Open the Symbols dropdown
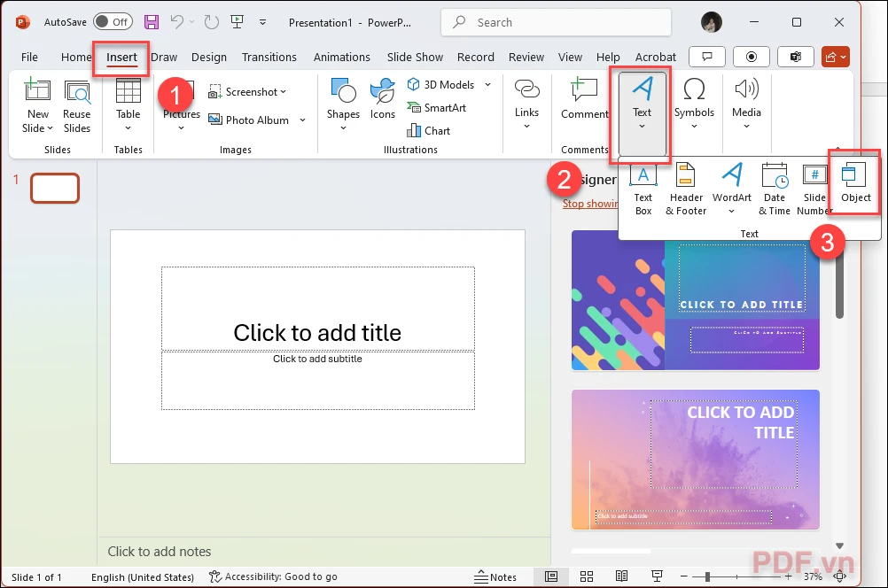The height and width of the screenshot is (588, 888). click(x=694, y=104)
